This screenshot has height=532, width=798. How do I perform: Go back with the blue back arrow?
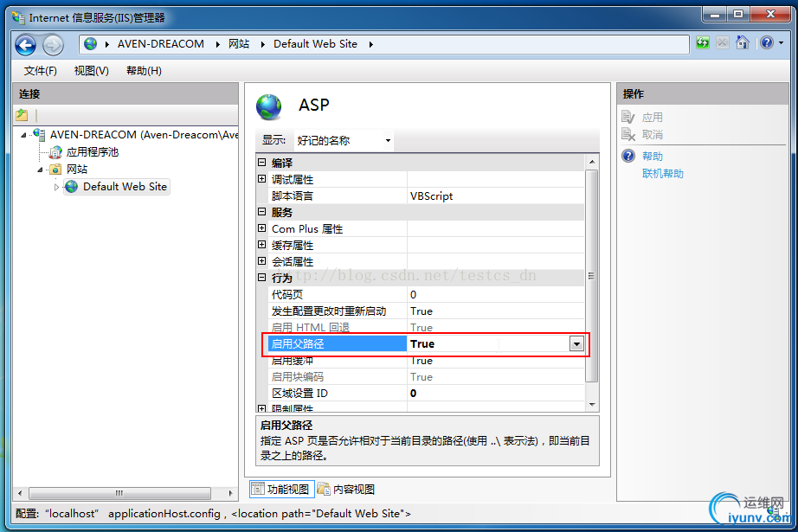25,45
